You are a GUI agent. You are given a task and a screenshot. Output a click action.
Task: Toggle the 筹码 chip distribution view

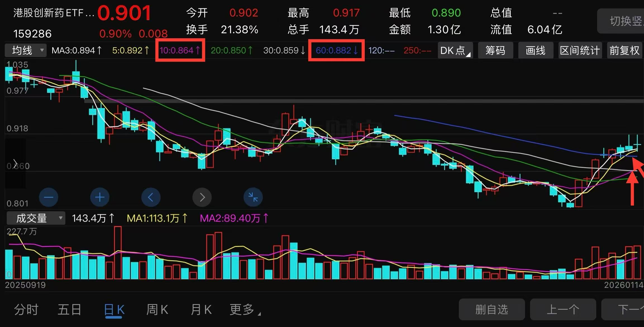[x=495, y=51]
